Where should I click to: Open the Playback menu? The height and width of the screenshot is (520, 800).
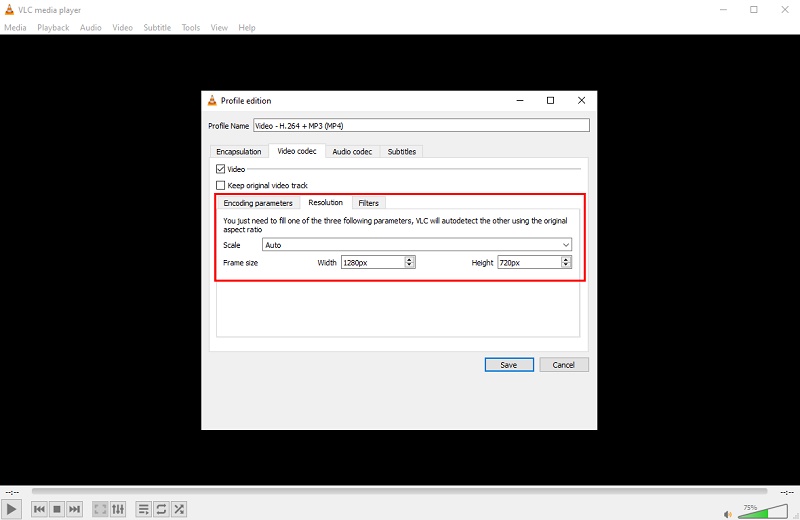[53, 28]
